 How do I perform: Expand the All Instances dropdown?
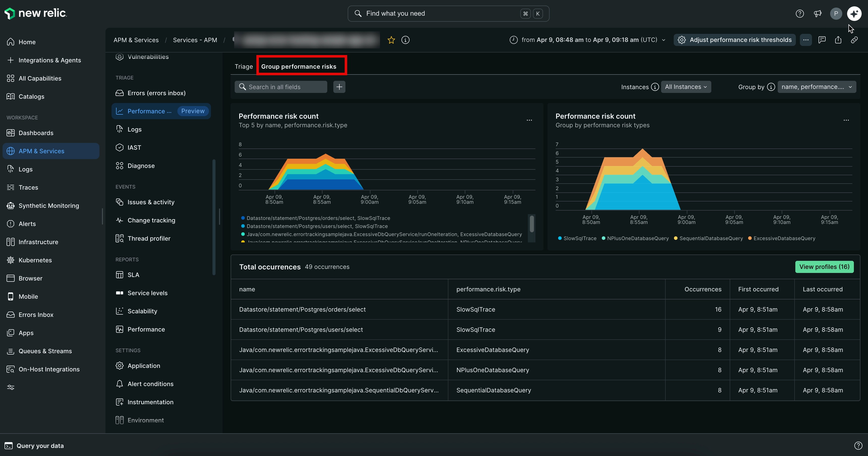[x=686, y=87]
